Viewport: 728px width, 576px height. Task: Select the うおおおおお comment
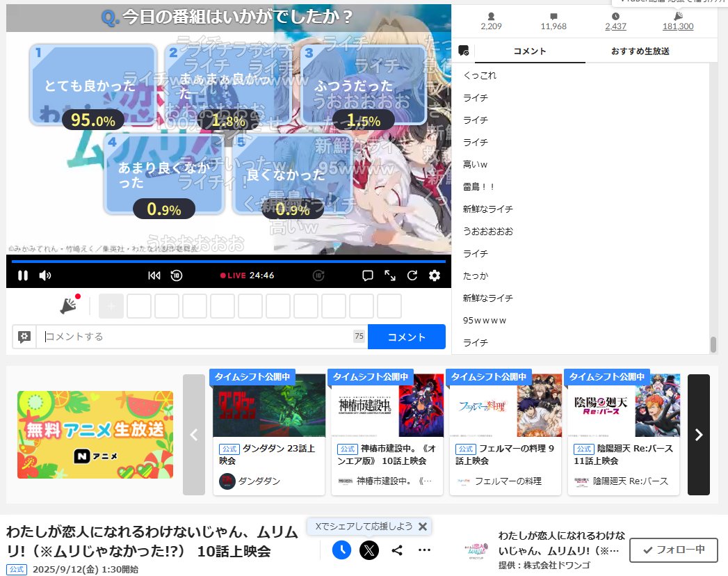(x=487, y=232)
